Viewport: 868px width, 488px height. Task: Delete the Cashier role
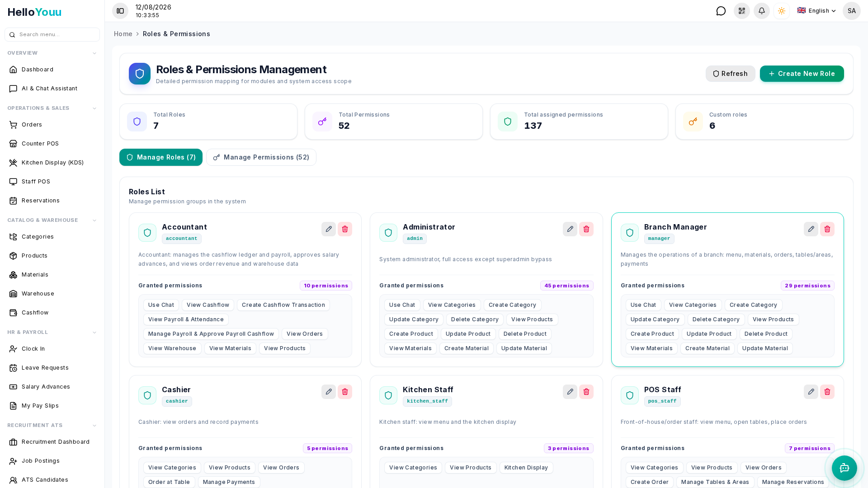(x=345, y=392)
